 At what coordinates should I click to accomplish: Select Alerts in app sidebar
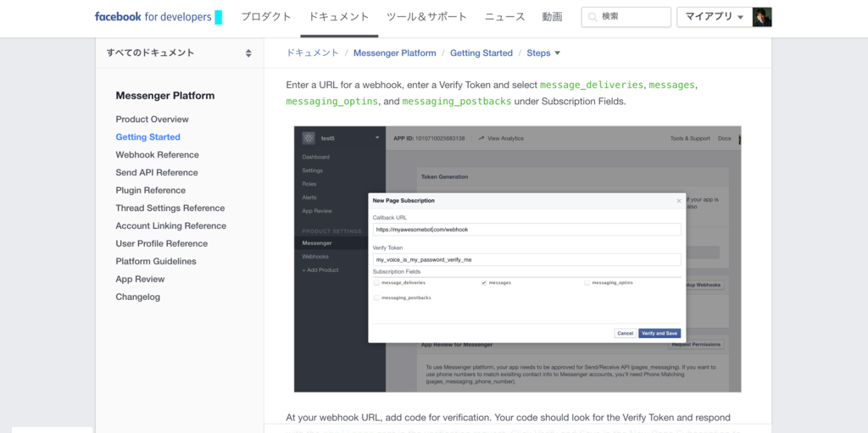pyautogui.click(x=309, y=197)
